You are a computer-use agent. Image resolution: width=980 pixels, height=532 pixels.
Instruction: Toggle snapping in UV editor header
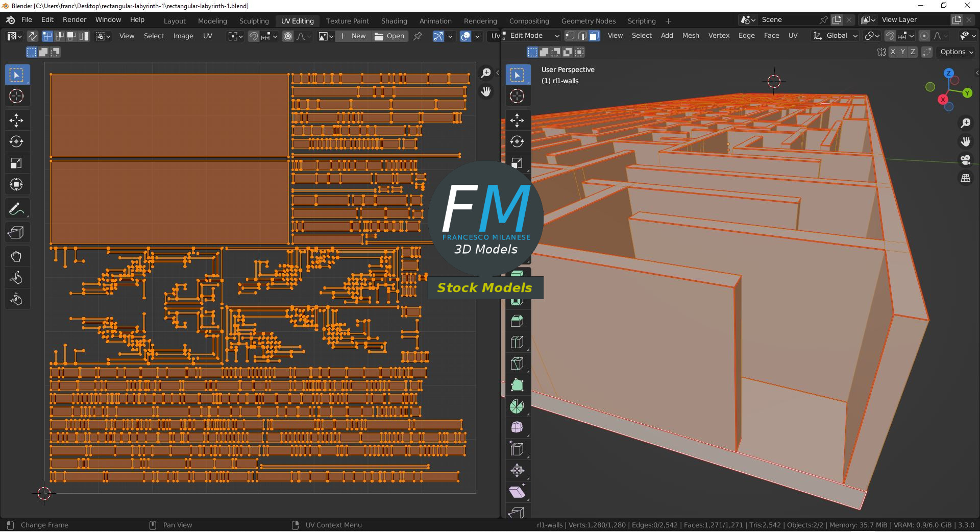coord(254,36)
